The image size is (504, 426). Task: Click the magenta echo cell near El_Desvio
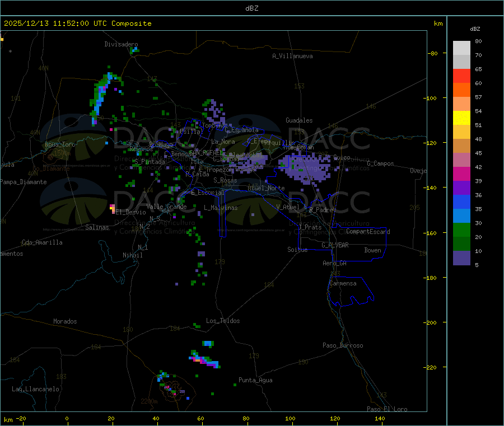113,209
